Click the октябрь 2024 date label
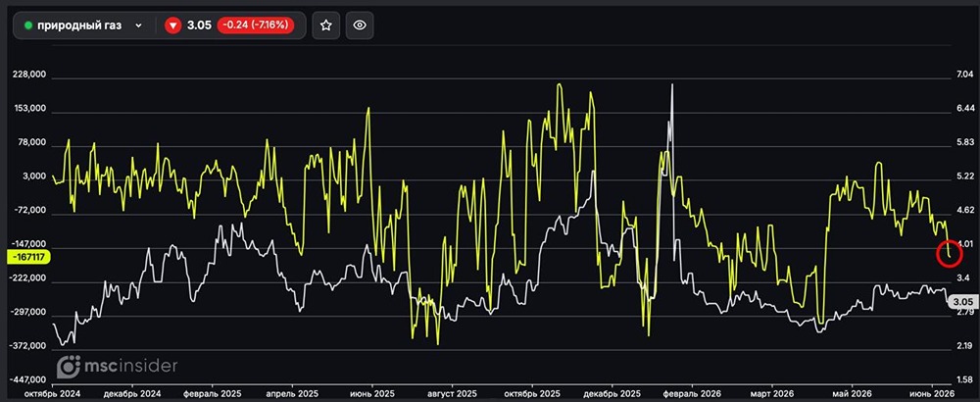The image size is (980, 402). [x=52, y=394]
